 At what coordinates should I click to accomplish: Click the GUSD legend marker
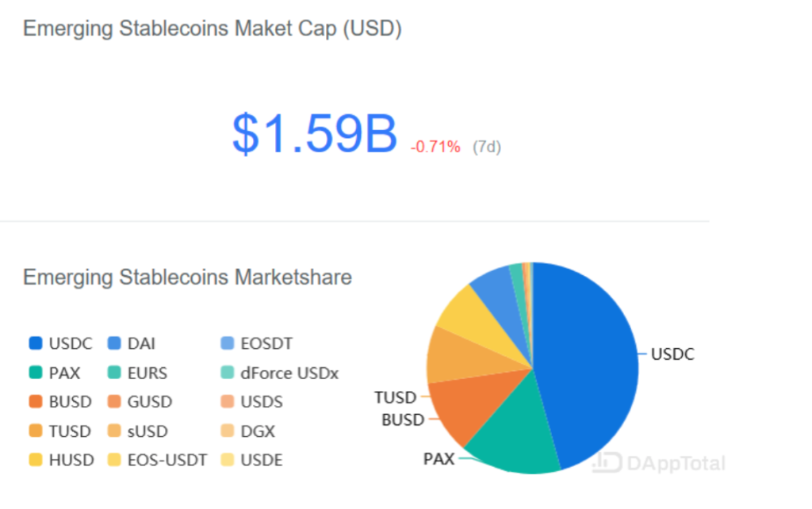click(x=114, y=401)
